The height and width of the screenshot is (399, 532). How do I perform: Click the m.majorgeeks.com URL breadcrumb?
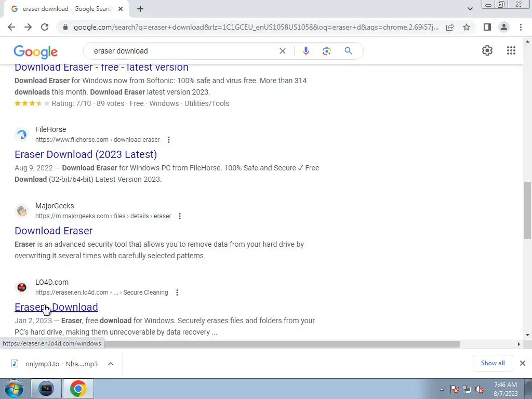[103, 216]
